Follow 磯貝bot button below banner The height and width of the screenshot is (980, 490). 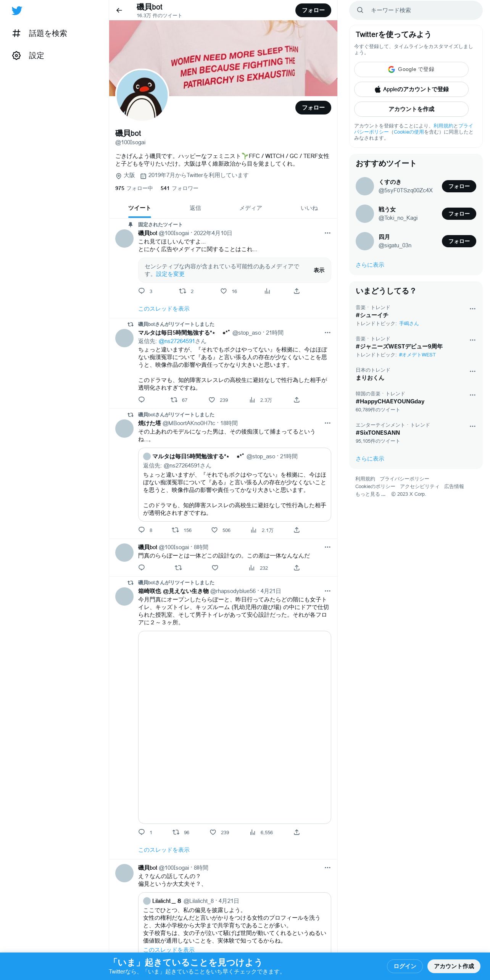(313, 108)
